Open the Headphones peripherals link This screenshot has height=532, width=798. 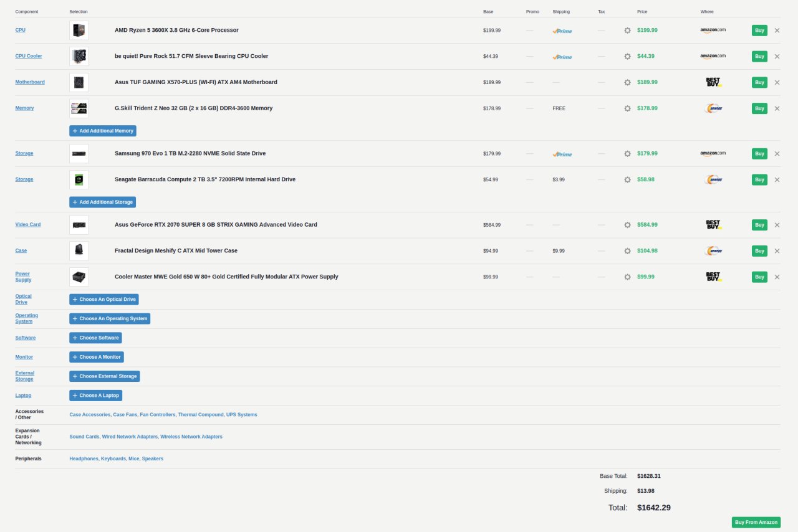coord(84,458)
